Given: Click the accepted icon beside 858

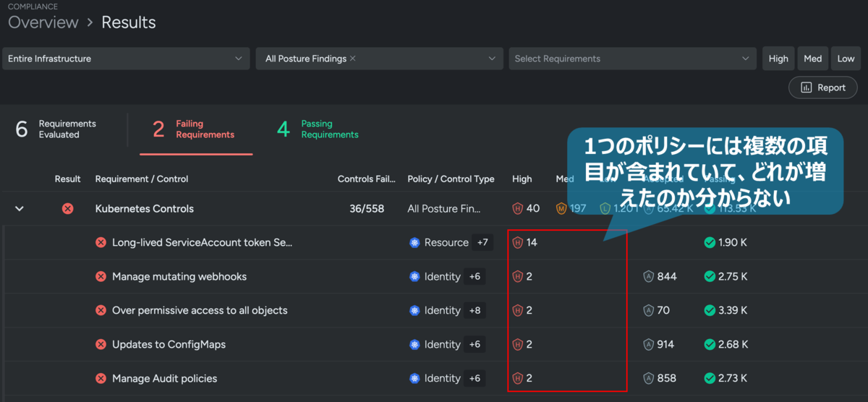Looking at the screenshot, I should (x=648, y=379).
